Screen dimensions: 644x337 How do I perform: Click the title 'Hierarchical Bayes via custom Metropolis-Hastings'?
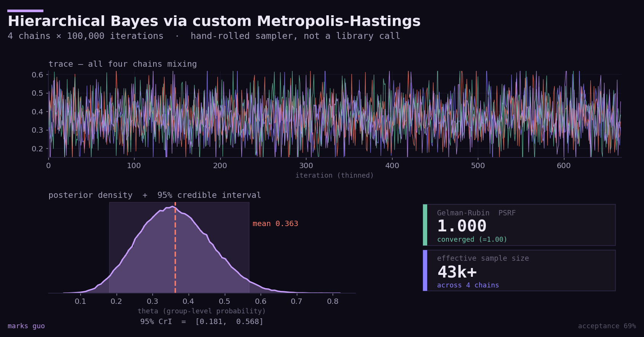[214, 21]
